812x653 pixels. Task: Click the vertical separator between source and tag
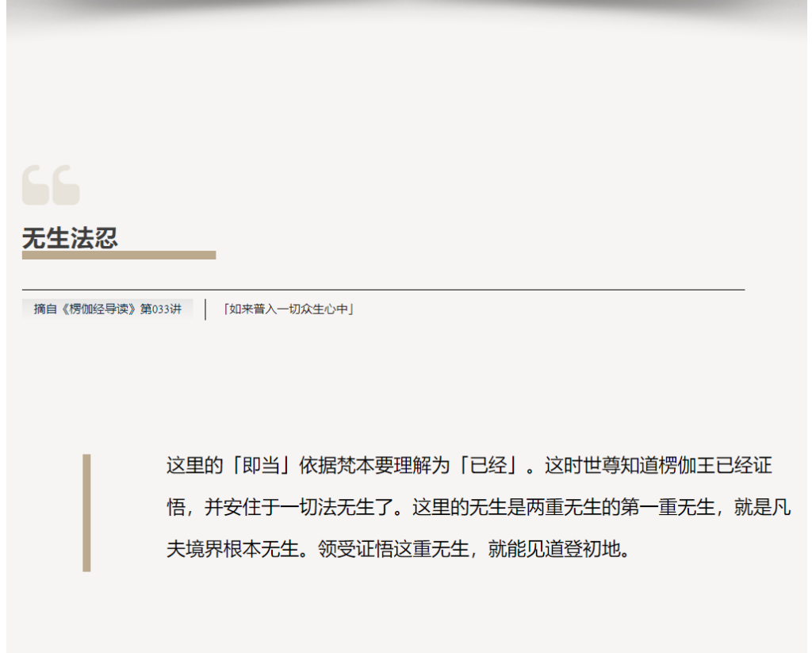pyautogui.click(x=205, y=309)
